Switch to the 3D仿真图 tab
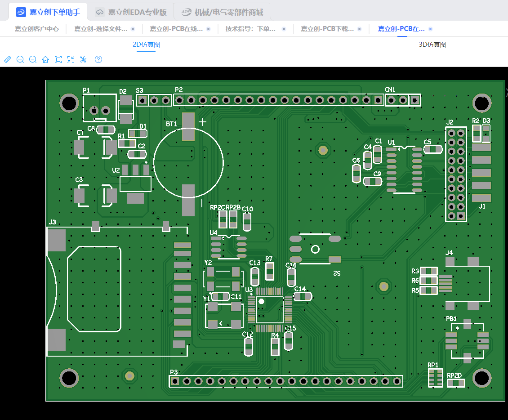This screenshot has height=420, width=508. pyautogui.click(x=432, y=45)
